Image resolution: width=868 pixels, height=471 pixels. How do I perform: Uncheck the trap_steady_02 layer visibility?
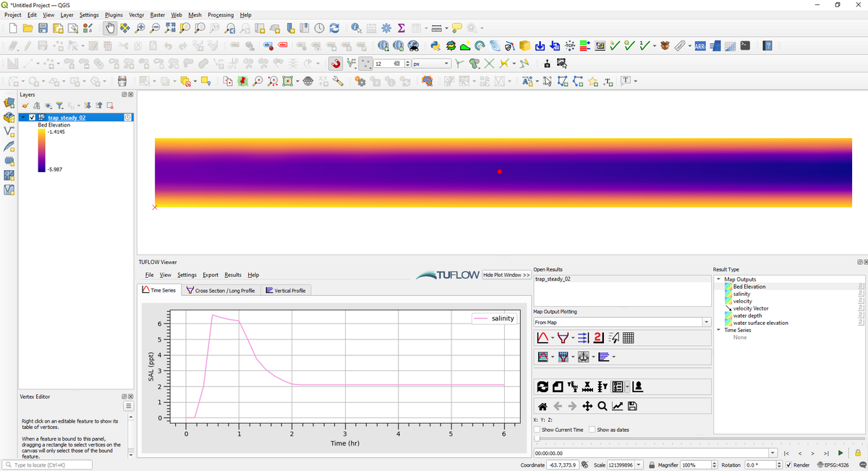click(x=32, y=116)
